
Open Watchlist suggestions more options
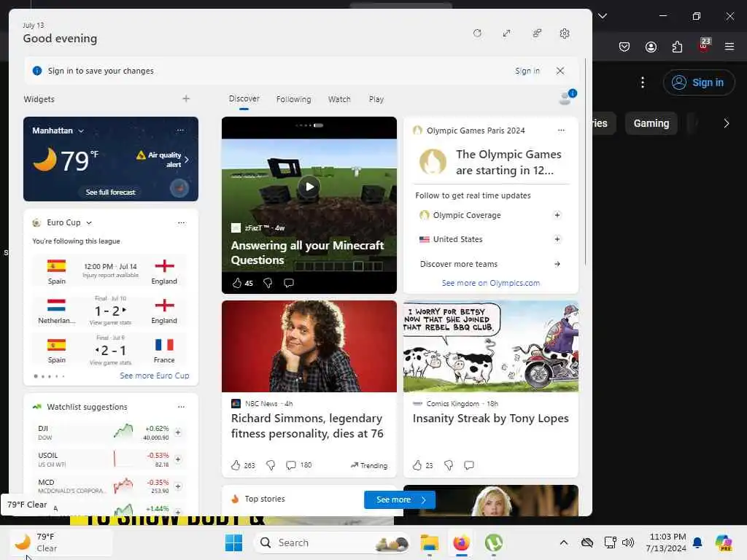(181, 407)
